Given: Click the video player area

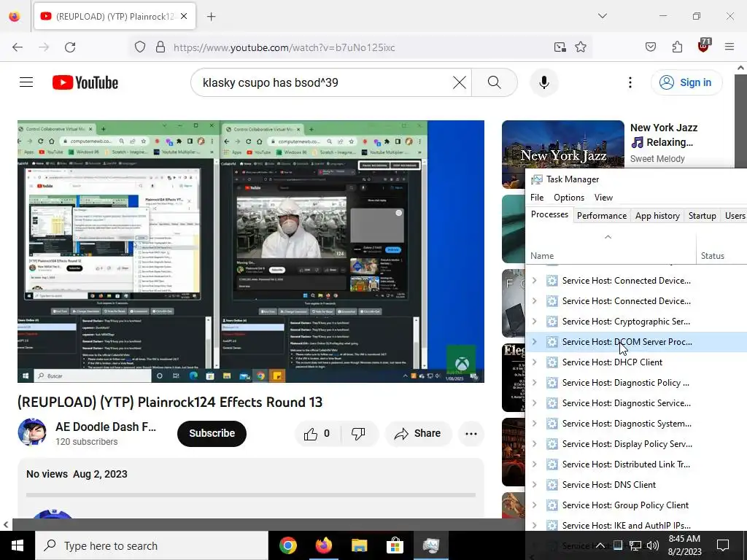Looking at the screenshot, I should click(251, 252).
